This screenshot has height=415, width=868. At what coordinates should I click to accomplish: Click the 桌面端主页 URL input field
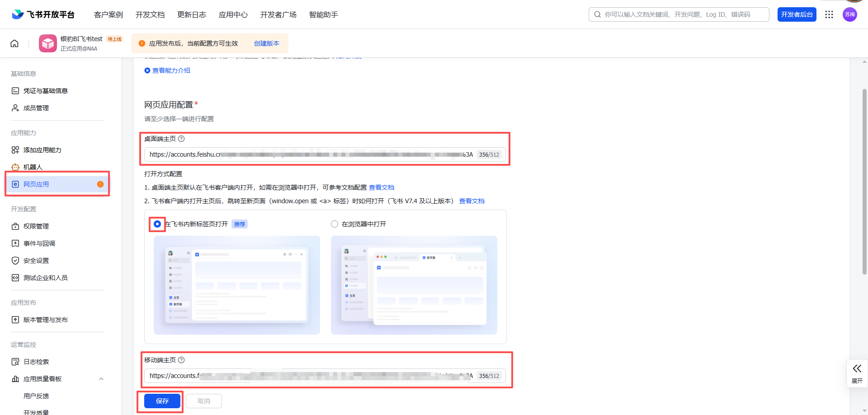click(307, 154)
